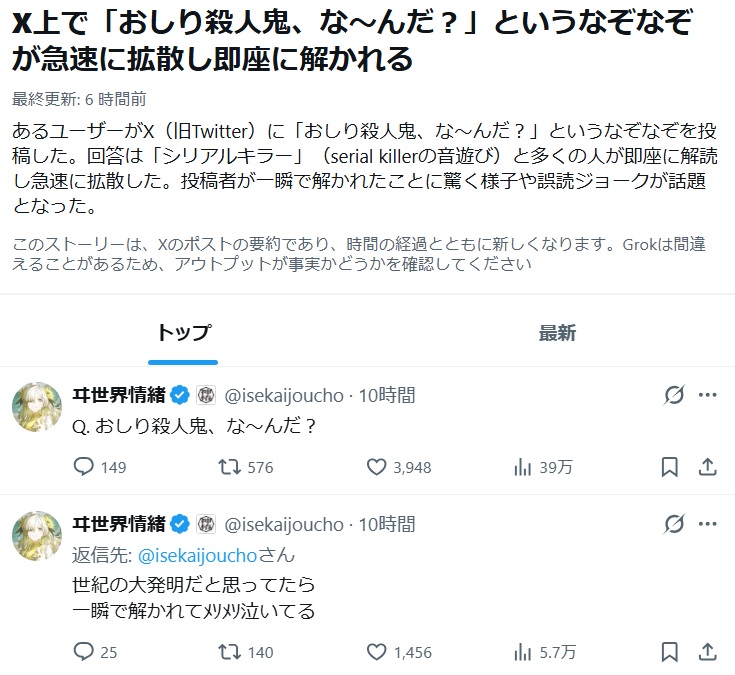Share the first riddle post

pos(706,467)
